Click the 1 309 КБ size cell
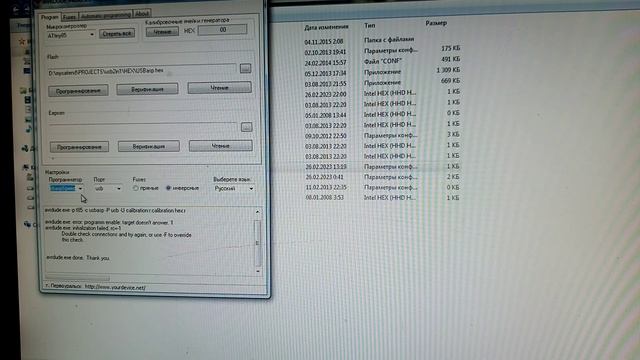 tap(448, 70)
